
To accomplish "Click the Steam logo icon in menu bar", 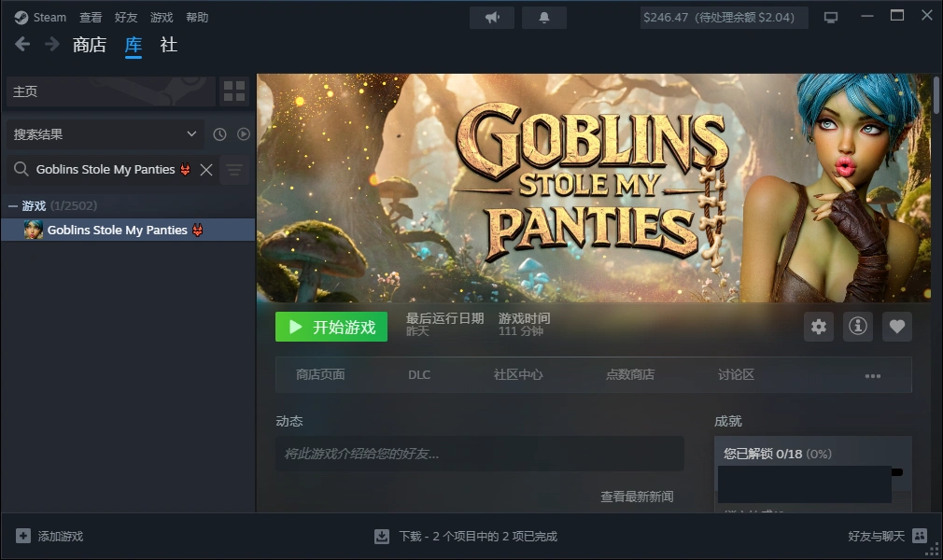I will 21,18.
